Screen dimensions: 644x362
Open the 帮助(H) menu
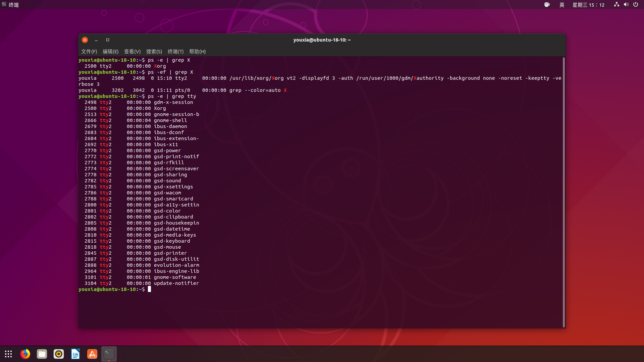197,52
